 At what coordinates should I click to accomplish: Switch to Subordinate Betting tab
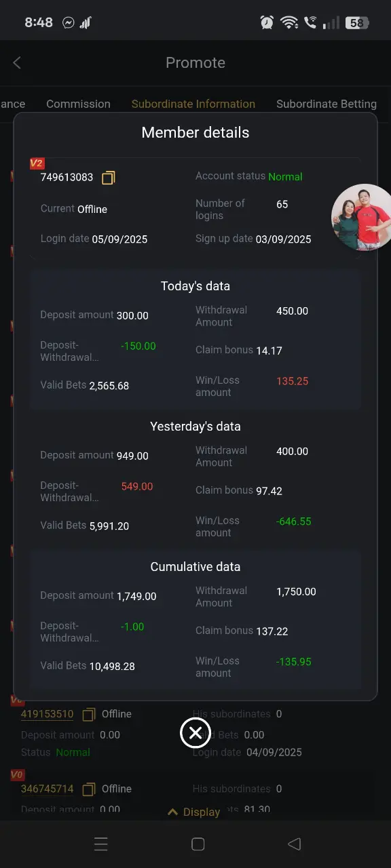327,104
